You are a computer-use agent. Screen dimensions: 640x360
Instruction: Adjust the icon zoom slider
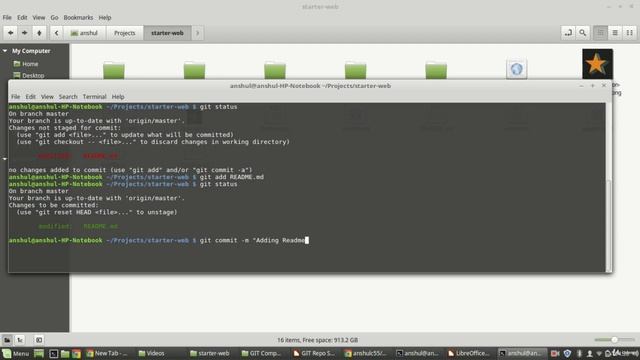[614, 340]
